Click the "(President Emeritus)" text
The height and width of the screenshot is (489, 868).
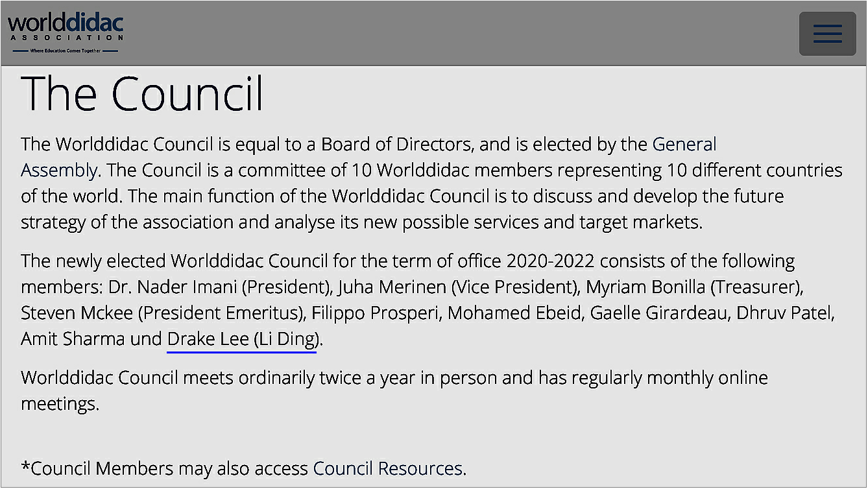click(x=221, y=313)
